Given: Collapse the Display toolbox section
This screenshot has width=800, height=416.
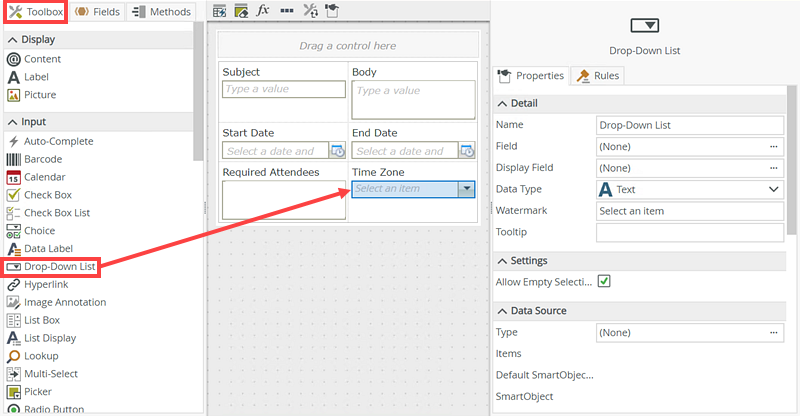Looking at the screenshot, I should click(13, 39).
